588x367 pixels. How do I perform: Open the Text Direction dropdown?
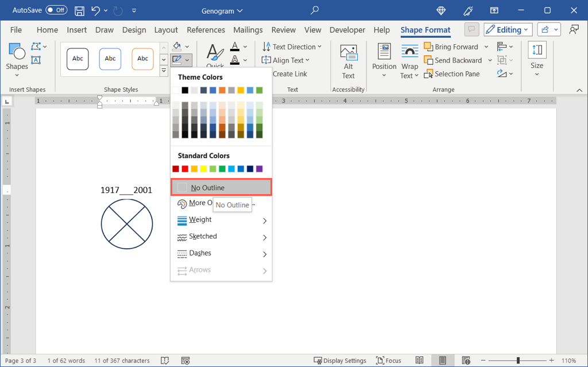point(292,47)
